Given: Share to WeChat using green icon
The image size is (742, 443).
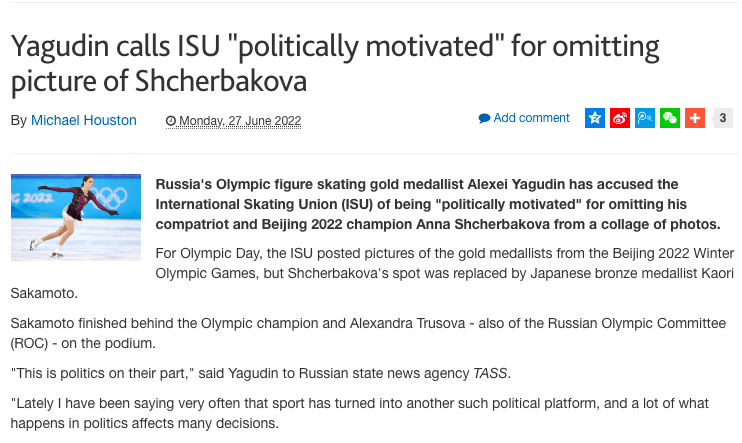Looking at the screenshot, I should 670,118.
